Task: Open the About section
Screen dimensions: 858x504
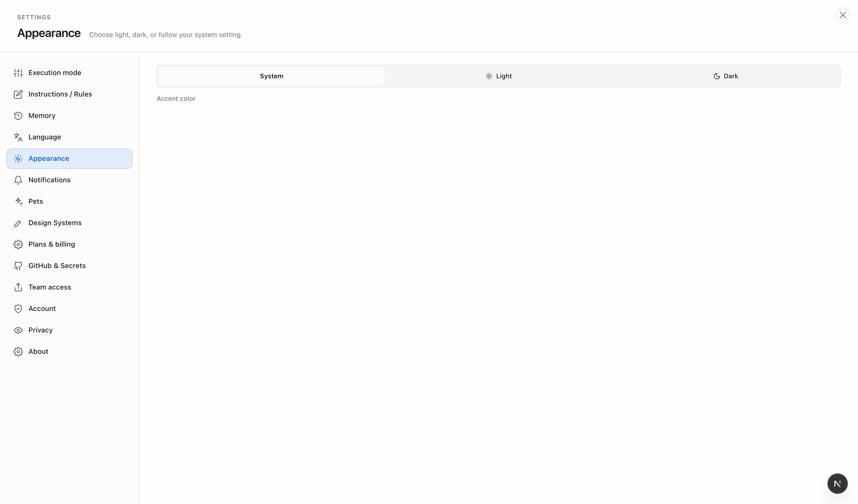Action: pos(69,352)
